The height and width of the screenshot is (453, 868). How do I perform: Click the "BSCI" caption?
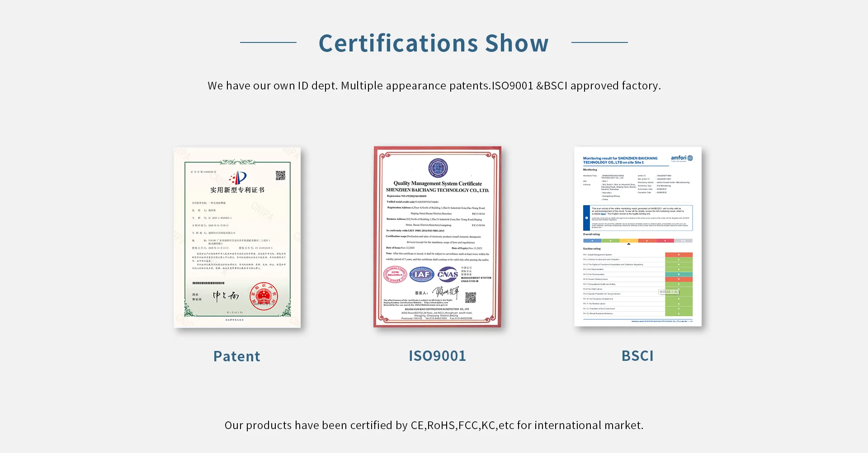point(637,356)
